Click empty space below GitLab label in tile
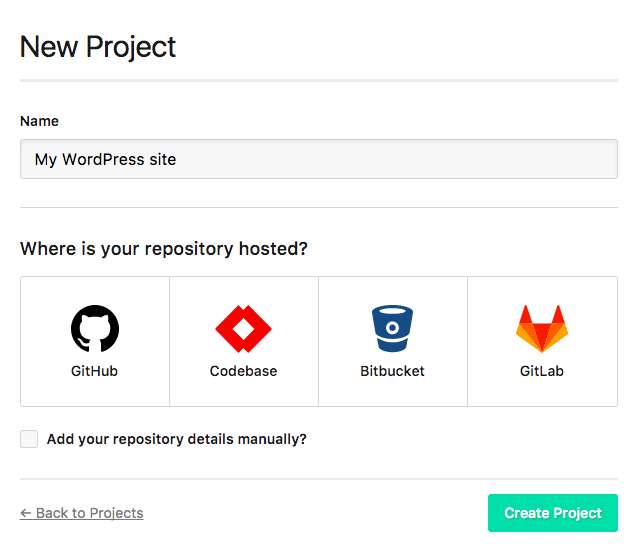This screenshot has width=638, height=552. pyautogui.click(x=542, y=393)
